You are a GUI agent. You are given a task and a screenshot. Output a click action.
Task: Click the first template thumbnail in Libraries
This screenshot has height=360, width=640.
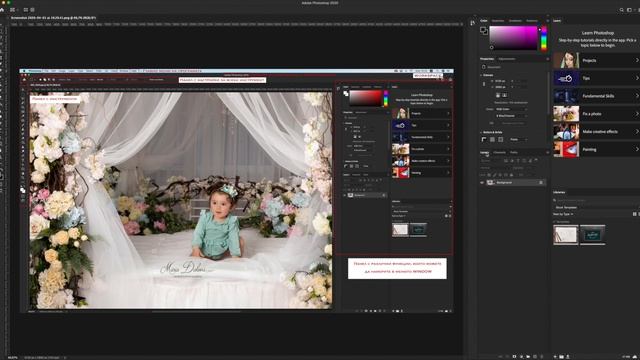[x=566, y=235]
